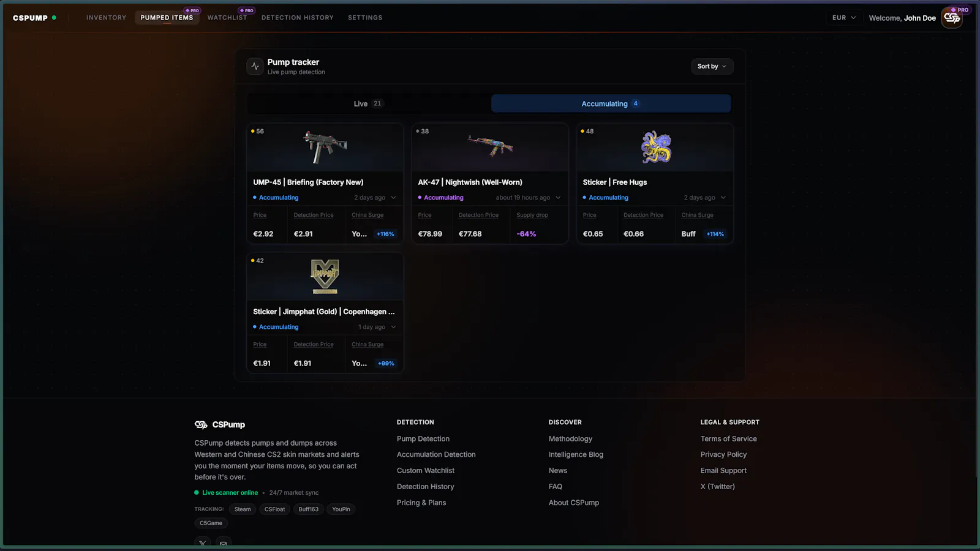Open the UMP-45 Briefing weapon image
The image size is (980, 551).
[x=325, y=147]
